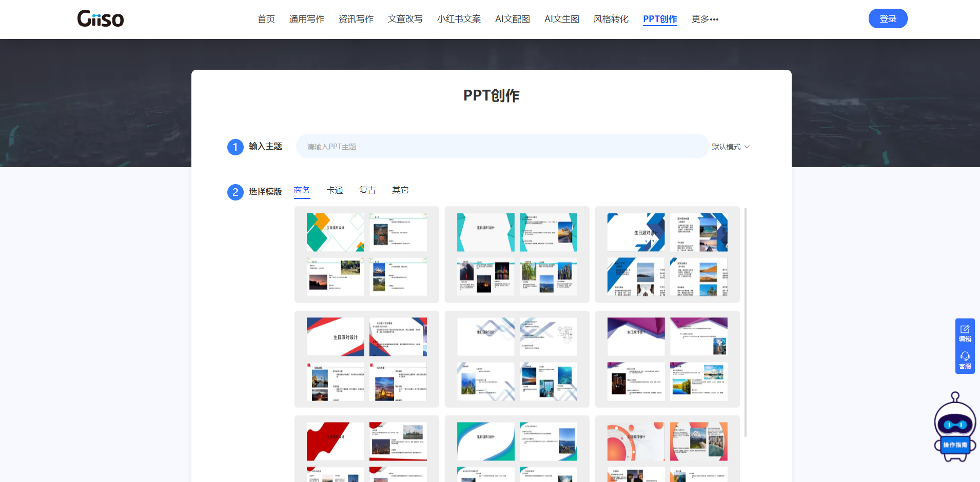Image resolution: width=980 pixels, height=482 pixels.
Task: Focus the PPT主题 input field
Action: (502, 147)
